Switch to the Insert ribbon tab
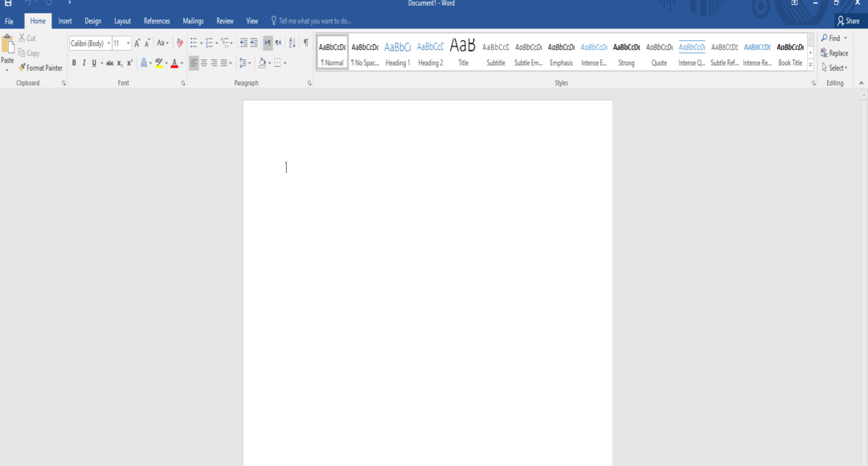The height and width of the screenshot is (466, 868). [x=65, y=21]
